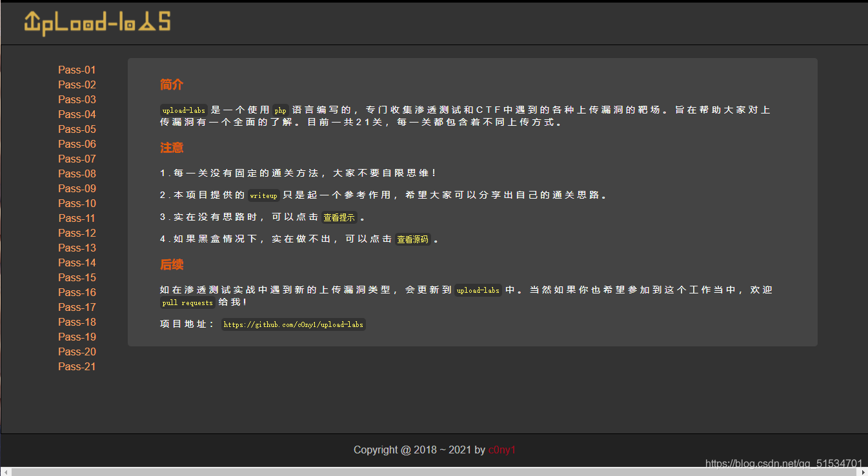Viewport: 868px width, 476px height.
Task: Click the writeup code label
Action: [263, 195]
